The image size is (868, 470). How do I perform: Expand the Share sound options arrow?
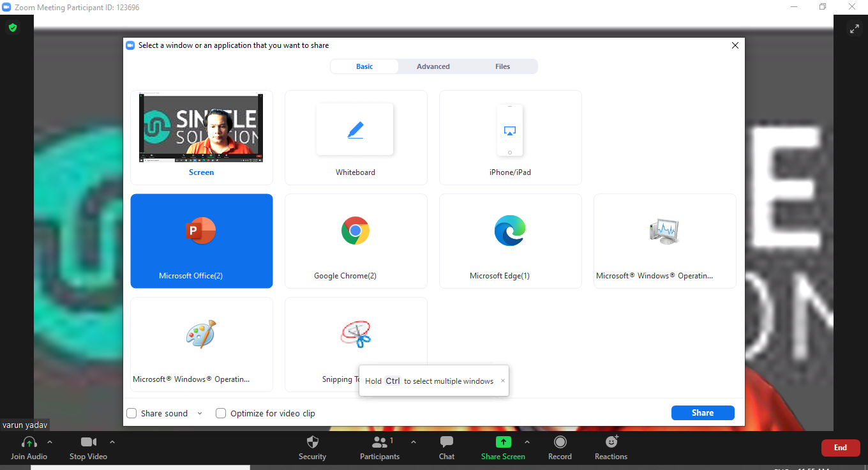click(200, 413)
